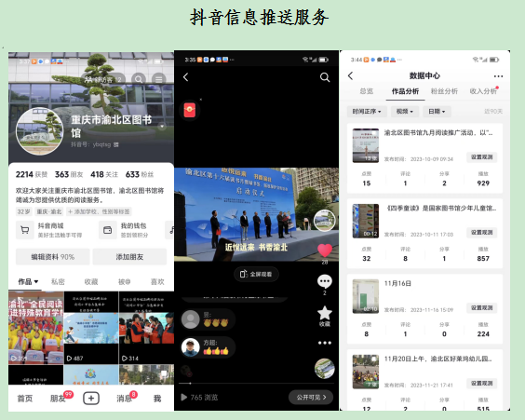Click the 765 views play indicator

click(x=199, y=398)
